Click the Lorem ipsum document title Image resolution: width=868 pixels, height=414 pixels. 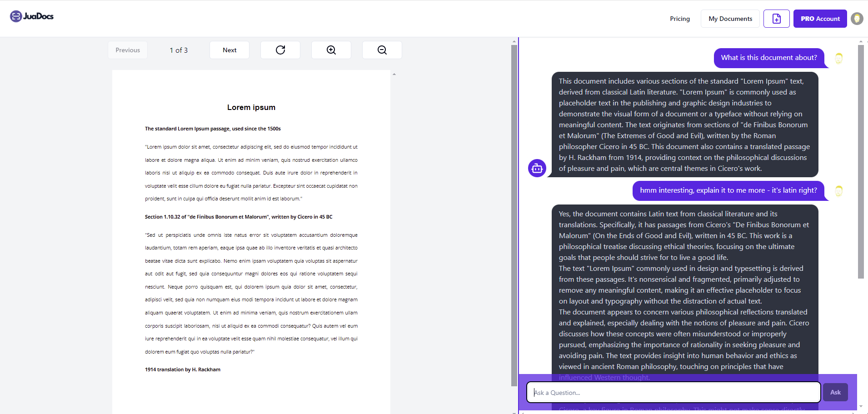click(251, 107)
